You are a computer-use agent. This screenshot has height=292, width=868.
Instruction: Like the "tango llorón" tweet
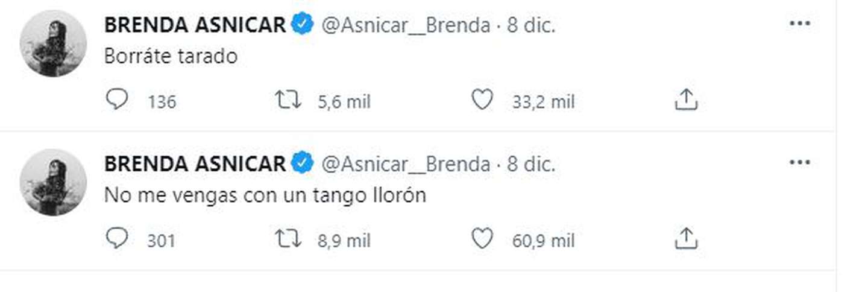[482, 239]
